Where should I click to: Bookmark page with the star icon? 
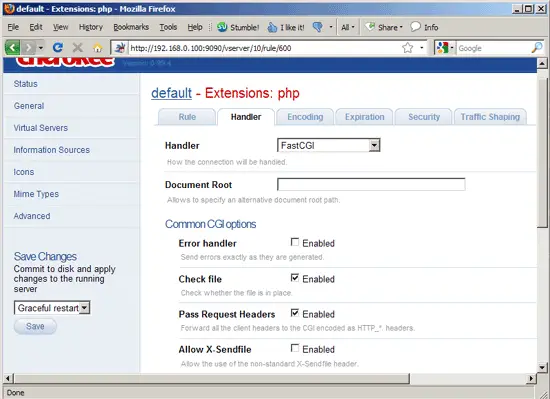[x=408, y=48]
